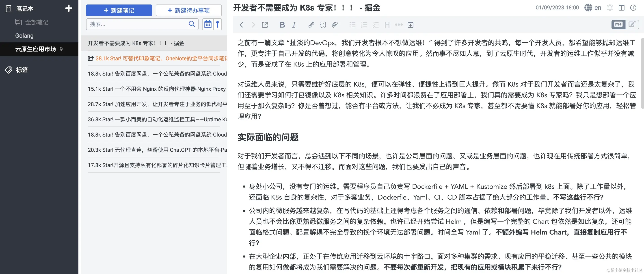This screenshot has width=644, height=274.
Task: Open note 28.7k Star! 加速应用开发
Action: pyautogui.click(x=154, y=104)
